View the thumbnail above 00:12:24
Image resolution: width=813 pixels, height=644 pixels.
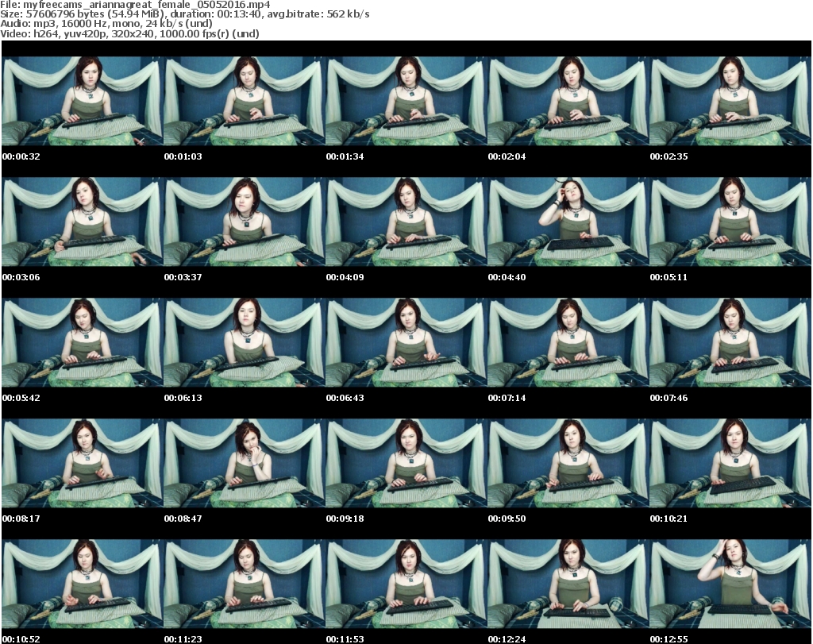[568, 584]
